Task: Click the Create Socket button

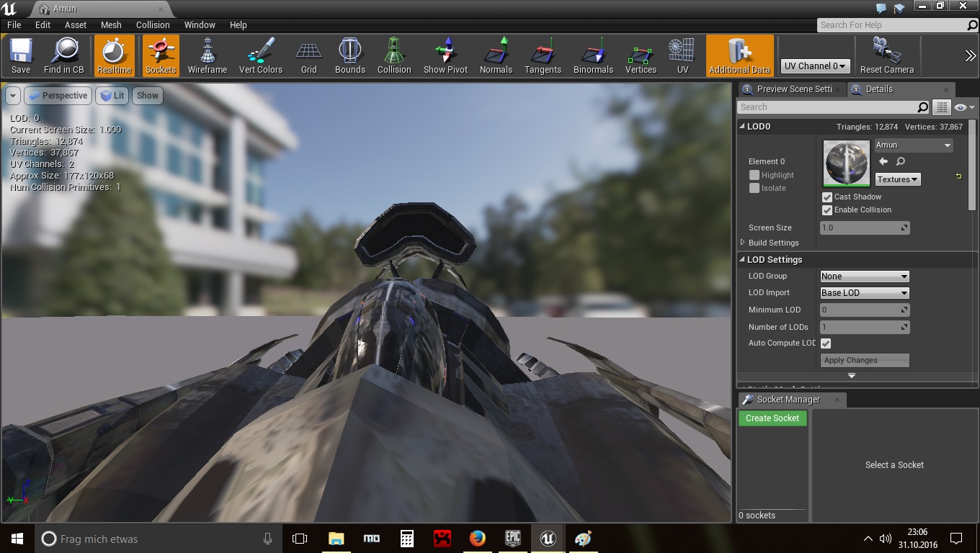Action: tap(772, 418)
